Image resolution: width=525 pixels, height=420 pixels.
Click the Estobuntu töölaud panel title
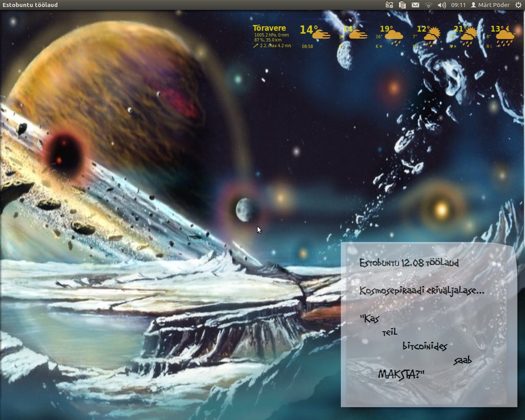pos(30,5)
